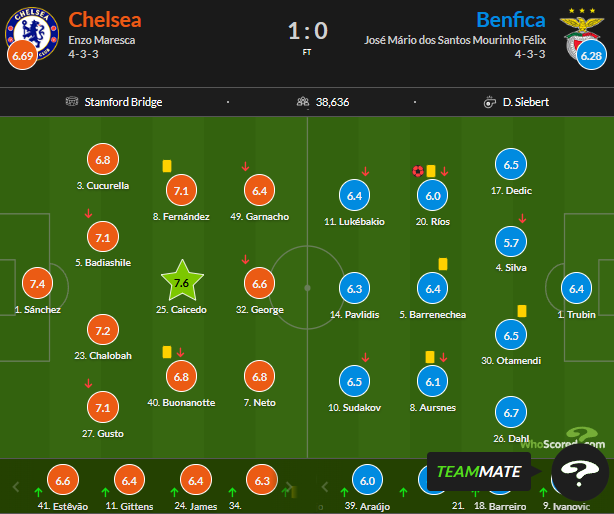Open the question mark help bubble
This screenshot has width=614, height=514.
coord(581,474)
